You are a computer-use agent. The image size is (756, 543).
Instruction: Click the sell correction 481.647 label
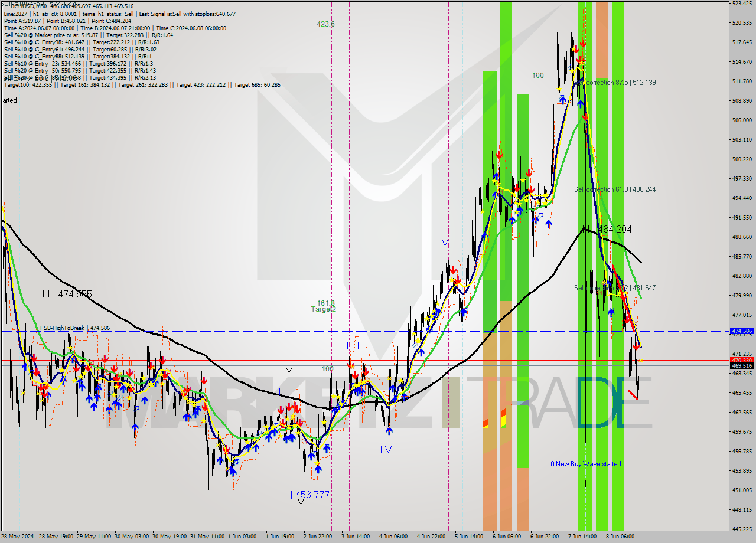615,288
